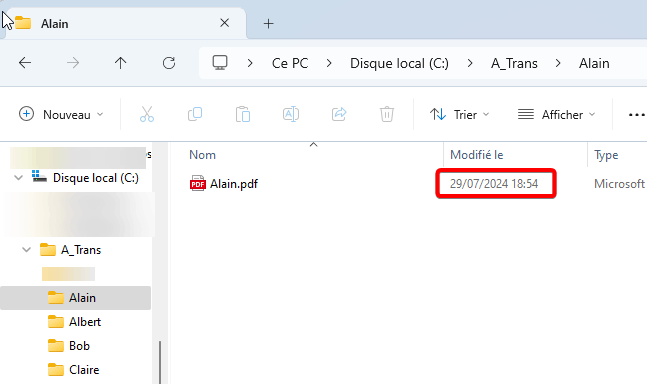
Task: Click the Cut scissors icon
Action: (147, 114)
